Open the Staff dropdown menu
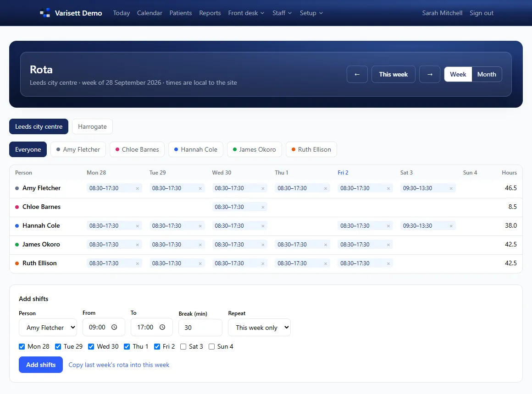 [x=282, y=13]
